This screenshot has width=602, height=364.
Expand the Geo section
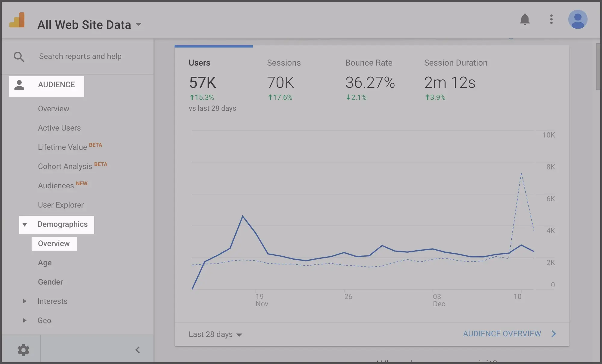pyautogui.click(x=25, y=320)
